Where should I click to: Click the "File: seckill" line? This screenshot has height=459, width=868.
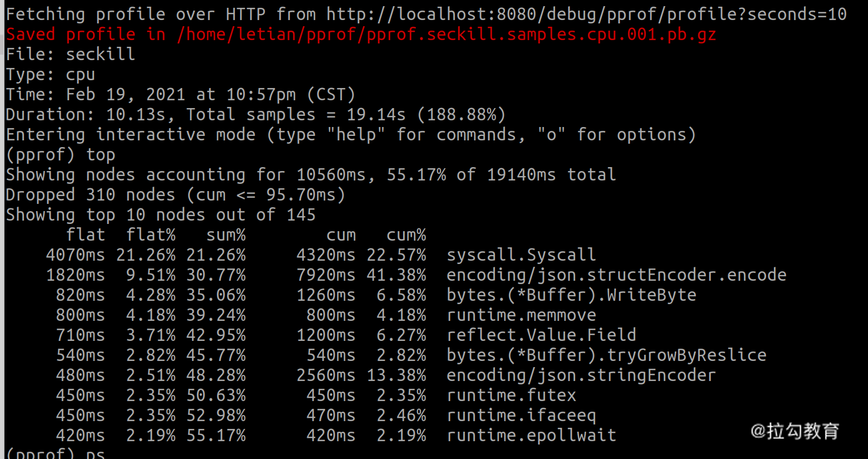point(70,54)
